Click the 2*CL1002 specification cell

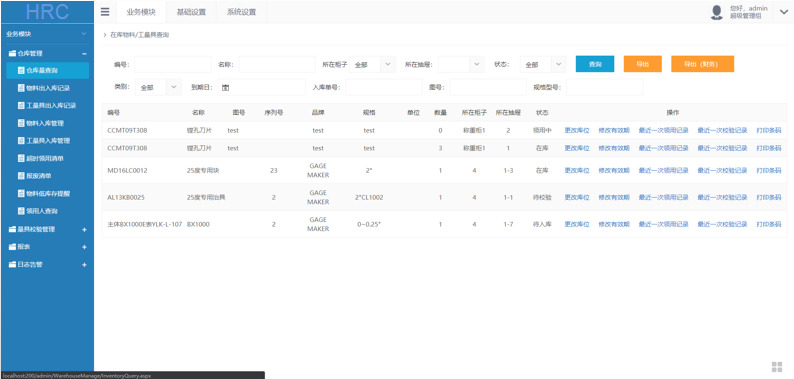point(369,198)
